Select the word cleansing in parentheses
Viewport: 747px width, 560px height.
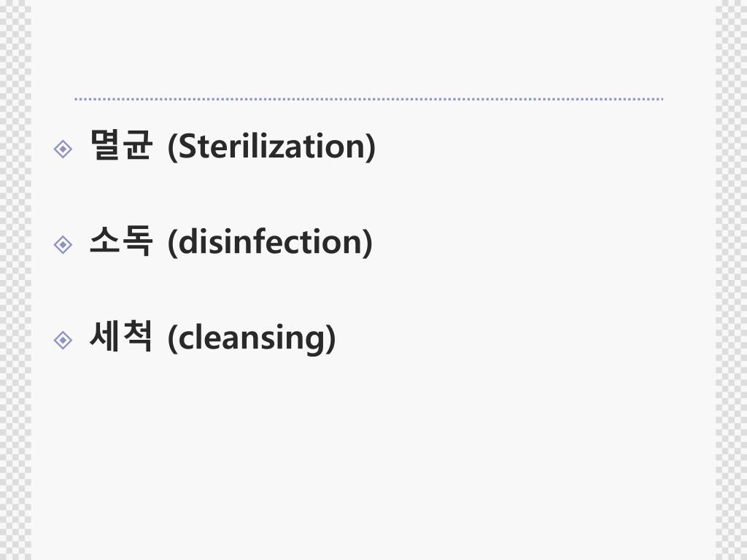click(x=252, y=338)
